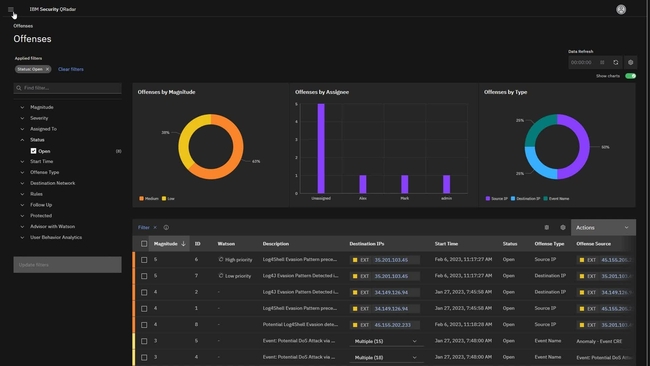The width and height of the screenshot is (650, 366).
Task: Click the filter info icon
Action: tap(166, 228)
